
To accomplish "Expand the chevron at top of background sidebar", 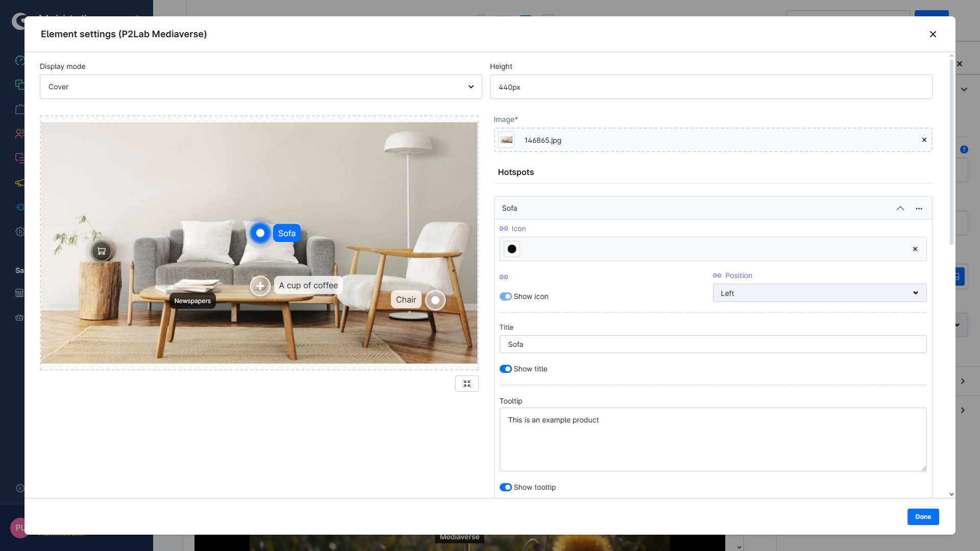I will click(964, 89).
